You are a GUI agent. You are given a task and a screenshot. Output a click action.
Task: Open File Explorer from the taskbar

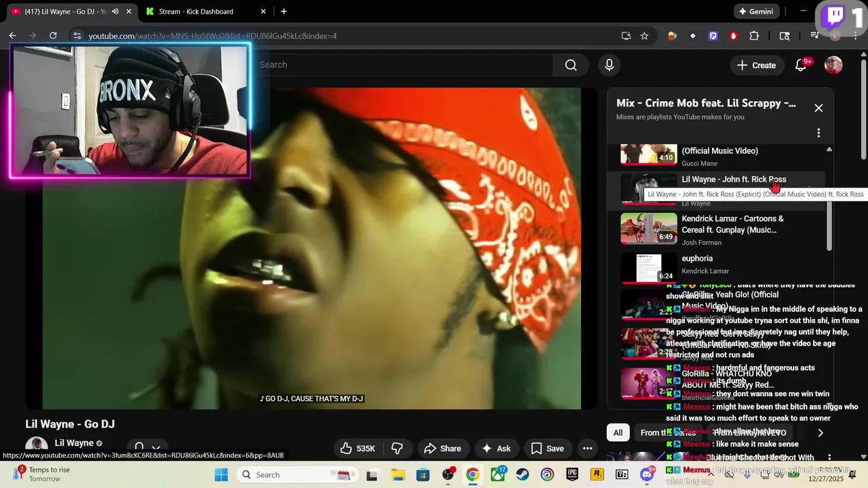pos(397,474)
